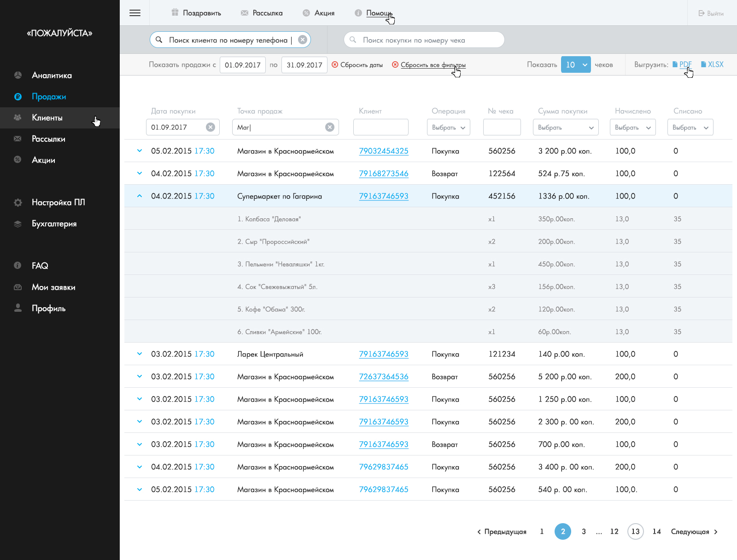This screenshot has height=560, width=737.
Task: Open the rows-per-page dropdown showing 10
Action: (x=576, y=65)
